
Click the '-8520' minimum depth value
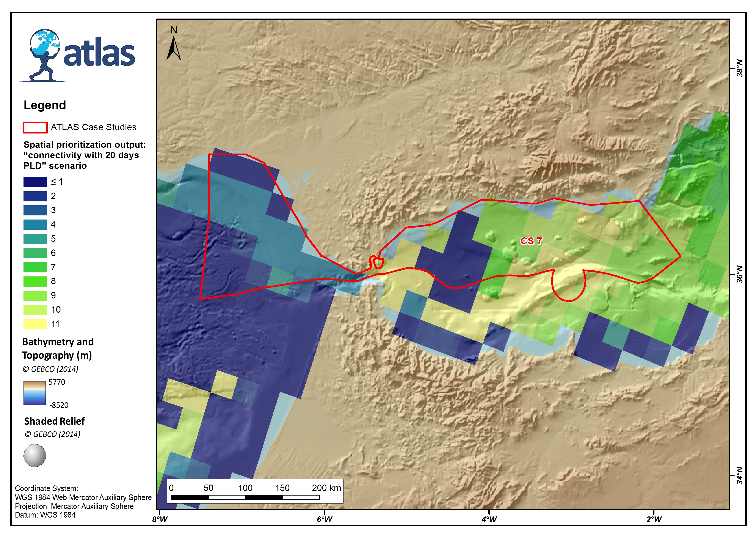point(59,405)
